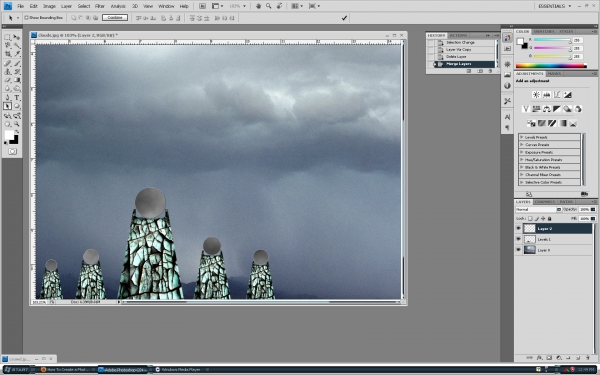Switch to the Channels tab

(x=545, y=202)
